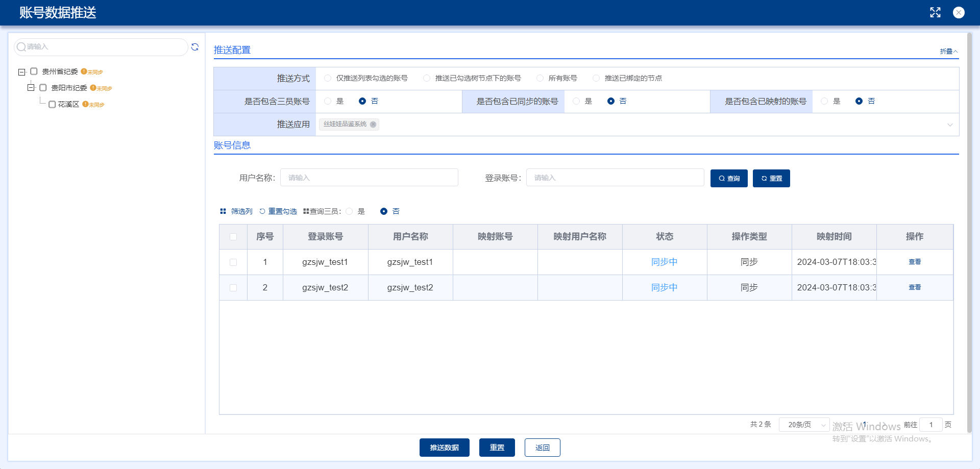Click the vertical scrollbar on the right edge
The width and height of the screenshot is (980, 469).
[x=970, y=233]
